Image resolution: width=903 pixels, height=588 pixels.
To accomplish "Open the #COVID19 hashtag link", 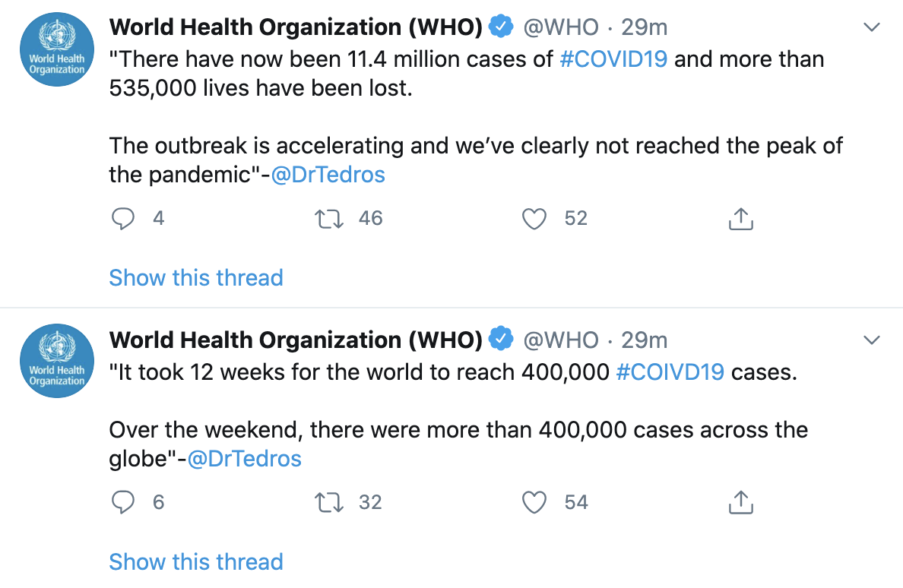I will click(613, 59).
